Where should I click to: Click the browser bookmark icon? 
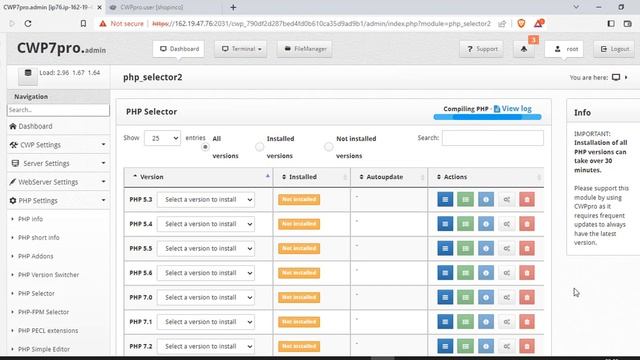click(83, 24)
